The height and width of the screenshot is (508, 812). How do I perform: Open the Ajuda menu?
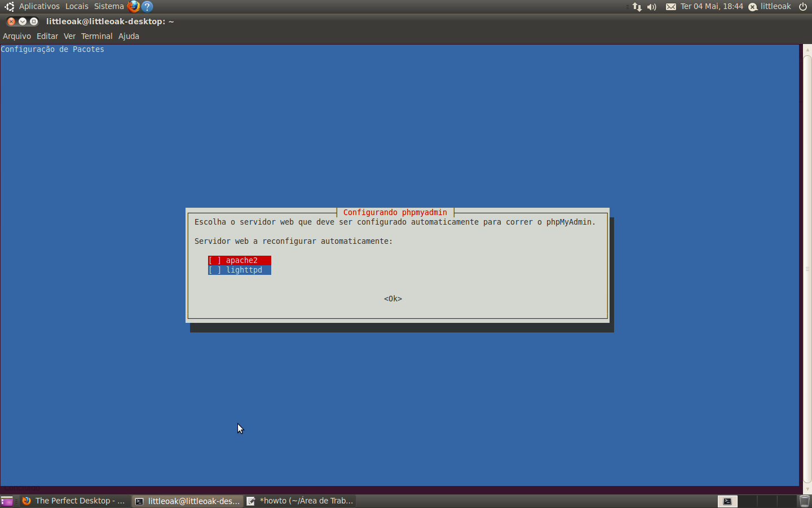click(x=129, y=36)
